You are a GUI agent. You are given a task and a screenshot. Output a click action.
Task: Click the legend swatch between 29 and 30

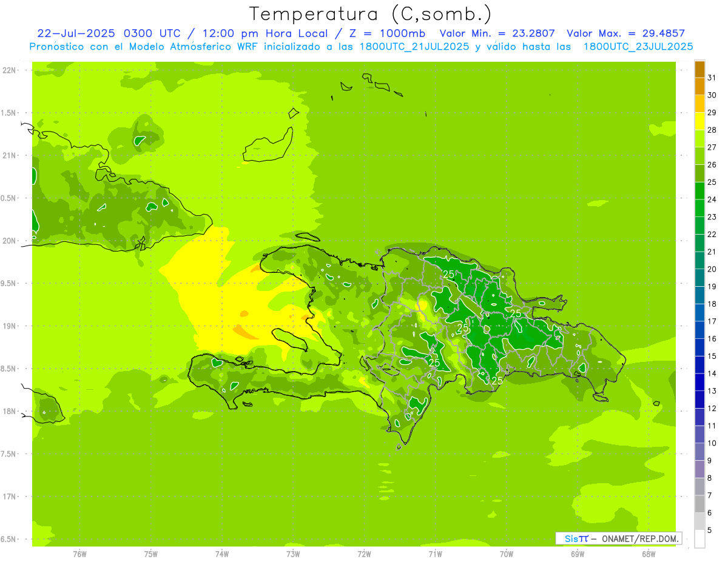tap(699, 104)
